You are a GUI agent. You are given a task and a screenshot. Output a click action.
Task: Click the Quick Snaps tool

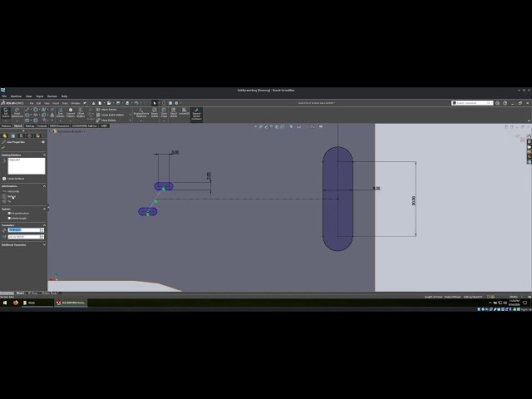(x=164, y=113)
